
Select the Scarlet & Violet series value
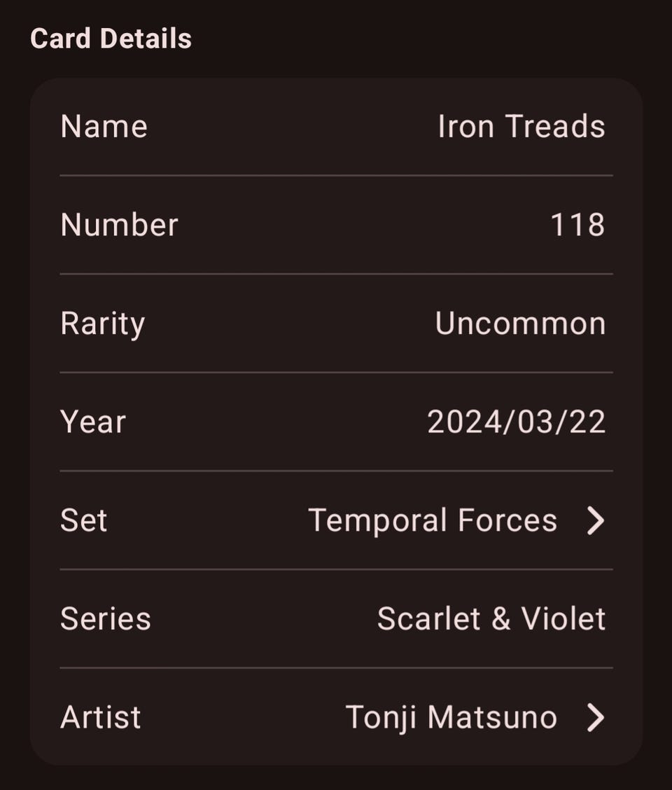coord(491,619)
